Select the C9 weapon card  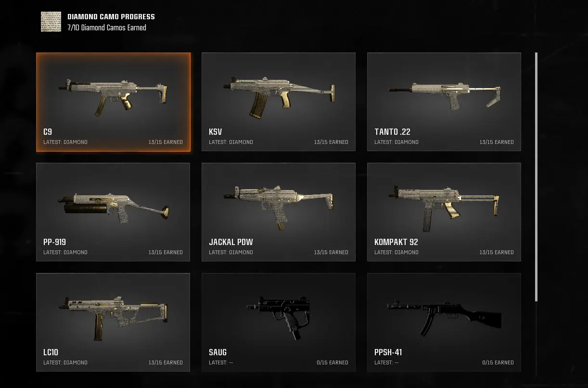113,102
